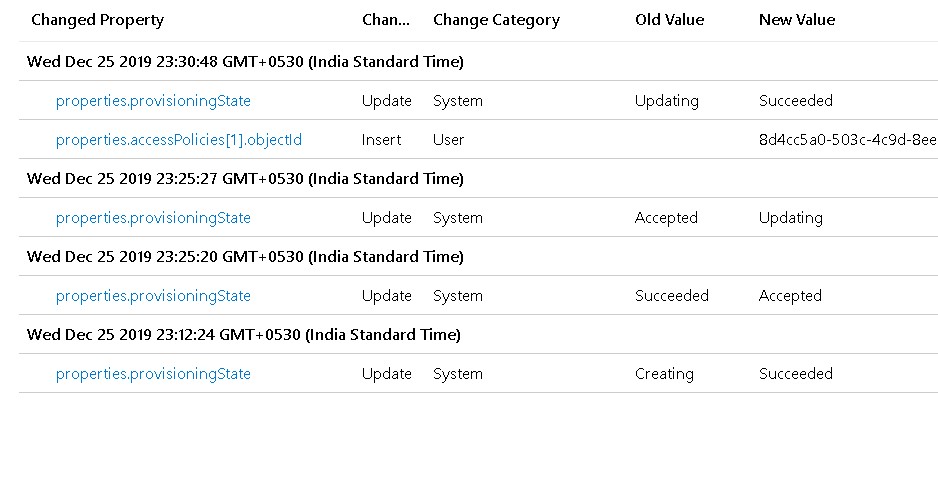The width and height of the screenshot is (938, 497).
Task: Click the User change category cell
Action: click(449, 139)
